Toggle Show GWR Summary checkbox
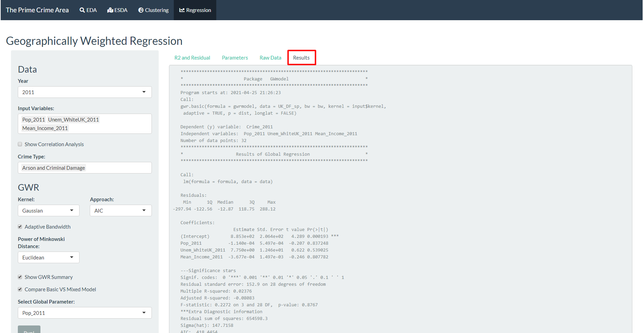 pos(20,277)
